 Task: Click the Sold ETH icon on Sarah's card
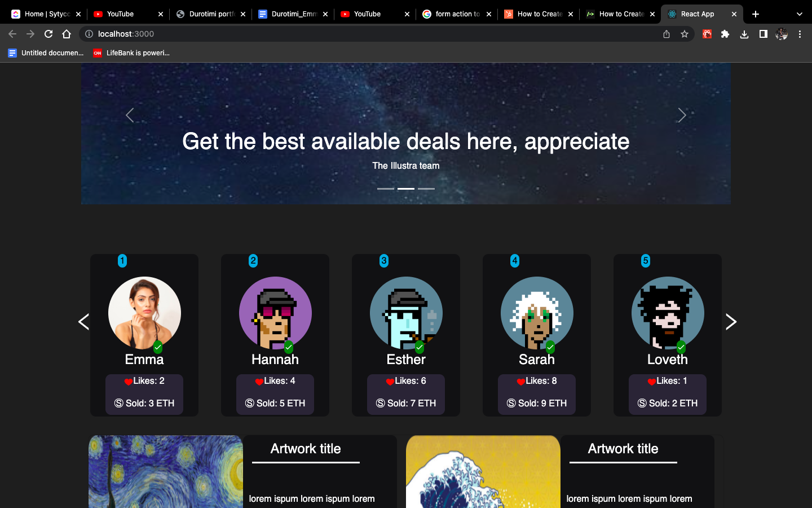(511, 403)
